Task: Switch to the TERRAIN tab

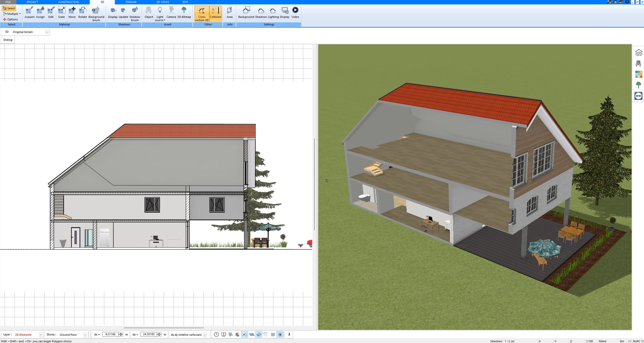Action: (x=131, y=2)
